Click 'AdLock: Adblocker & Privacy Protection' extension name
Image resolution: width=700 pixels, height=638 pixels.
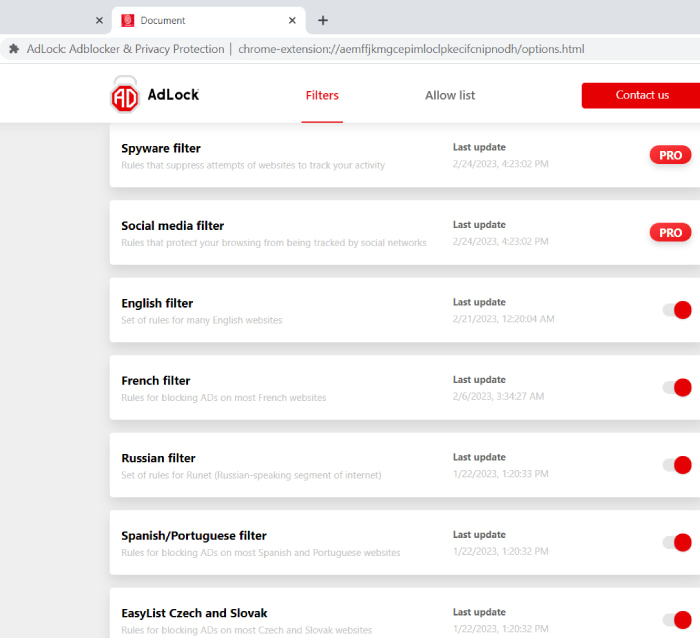pyautogui.click(x=125, y=49)
